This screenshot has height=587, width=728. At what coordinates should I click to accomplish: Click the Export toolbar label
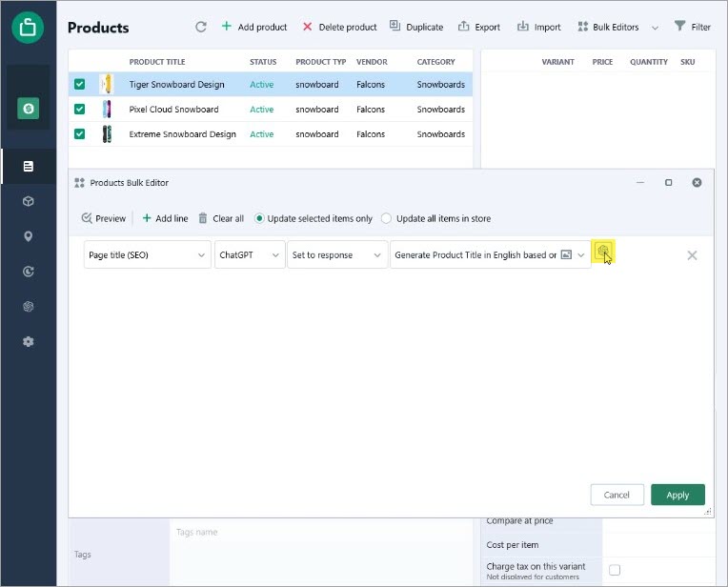point(488,27)
